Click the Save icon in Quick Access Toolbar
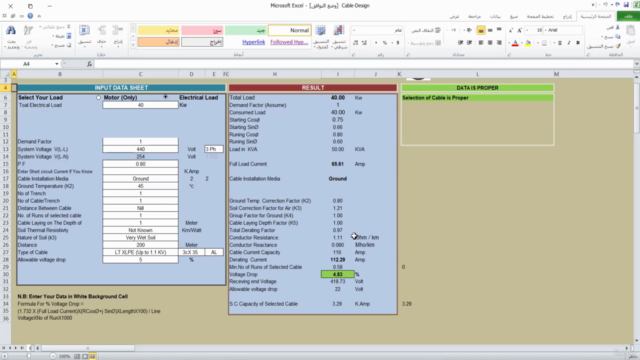This screenshot has width=640, height=360. coord(627,5)
